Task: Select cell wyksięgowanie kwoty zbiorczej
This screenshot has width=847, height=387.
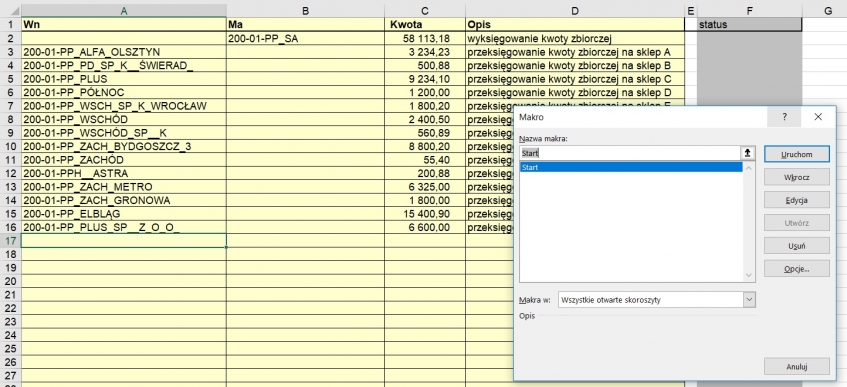Action: [x=575, y=38]
